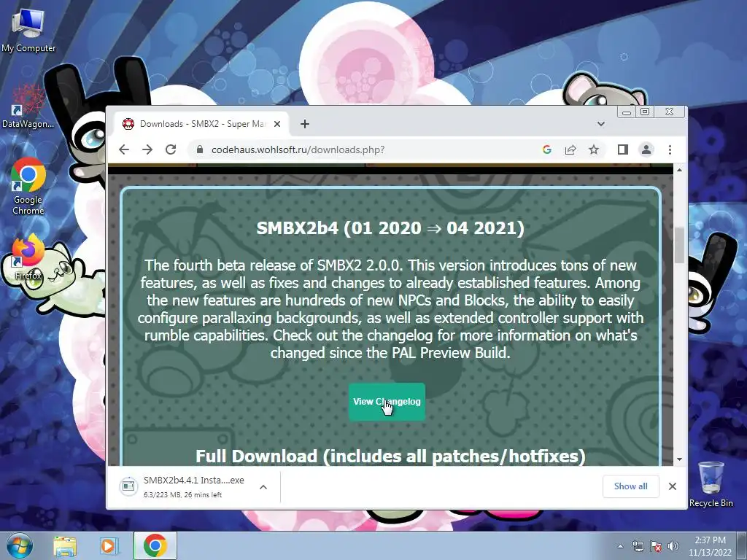Screen dimensions: 747x560
Task: Select the DataWagon desktop shortcut
Action: [28, 107]
